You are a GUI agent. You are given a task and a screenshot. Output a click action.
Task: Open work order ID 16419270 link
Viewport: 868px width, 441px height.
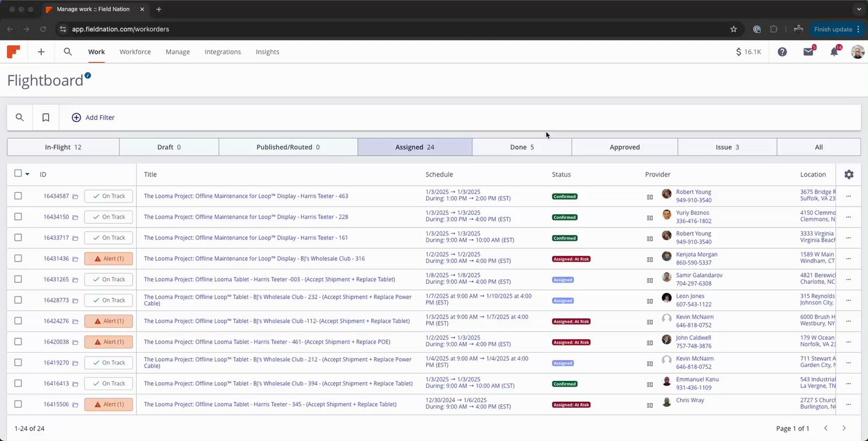point(56,363)
